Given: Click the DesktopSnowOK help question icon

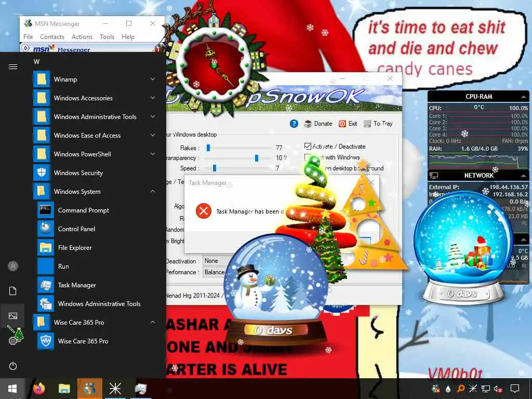Looking at the screenshot, I should (294, 124).
